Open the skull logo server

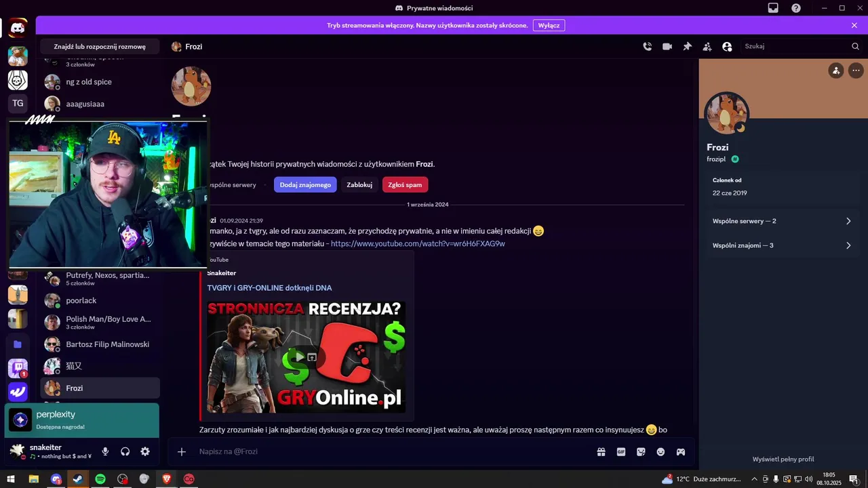tap(18, 80)
